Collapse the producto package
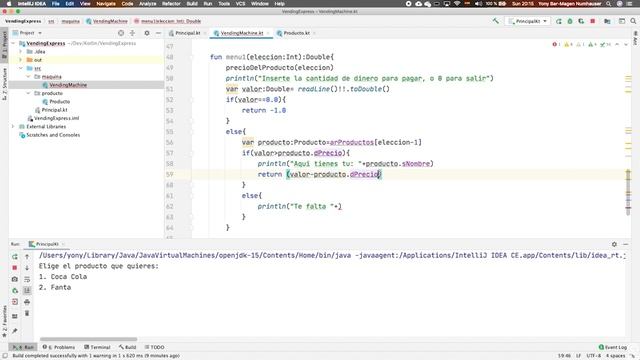Screen dimensions: 640x360 (28, 93)
